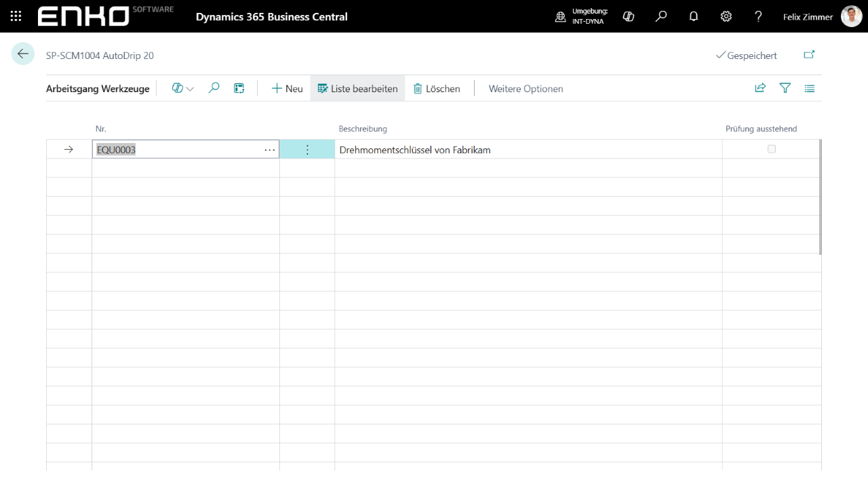
Task: Toggle the Prüfung ausstehend checkbox
Action: tap(771, 148)
